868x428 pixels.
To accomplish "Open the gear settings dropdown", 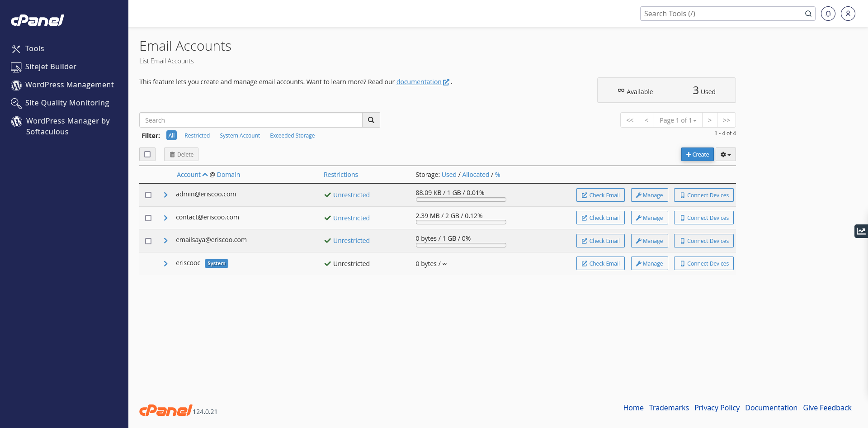I will click(725, 154).
